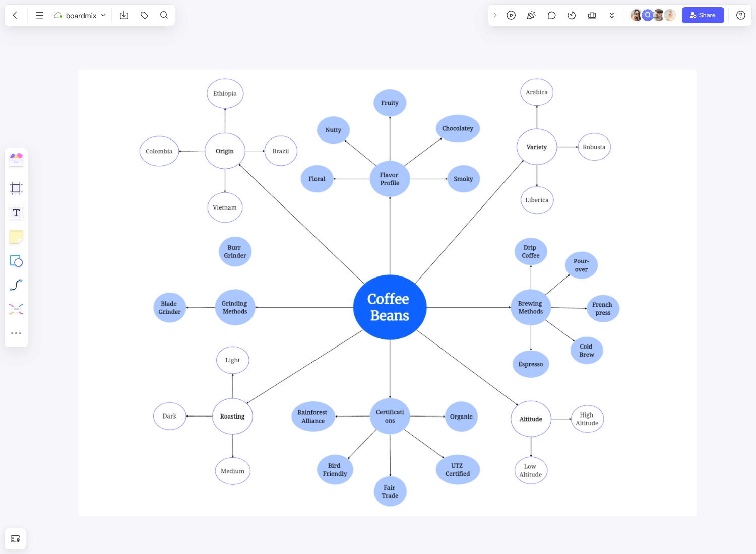
Task: Start presentation with the play icon
Action: click(x=511, y=15)
